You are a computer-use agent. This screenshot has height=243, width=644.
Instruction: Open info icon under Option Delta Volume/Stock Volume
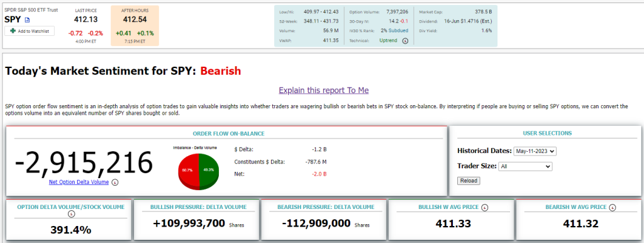coord(70,214)
